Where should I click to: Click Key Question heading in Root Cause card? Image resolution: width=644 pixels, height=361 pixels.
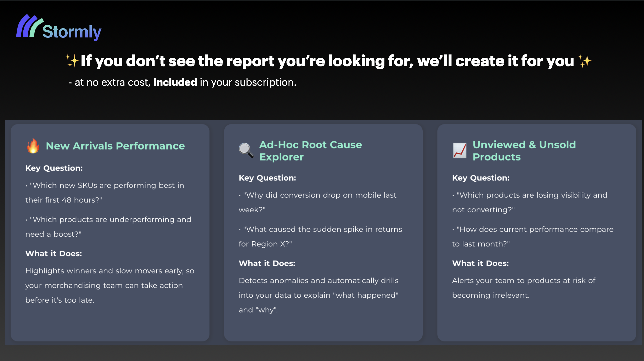click(x=267, y=178)
